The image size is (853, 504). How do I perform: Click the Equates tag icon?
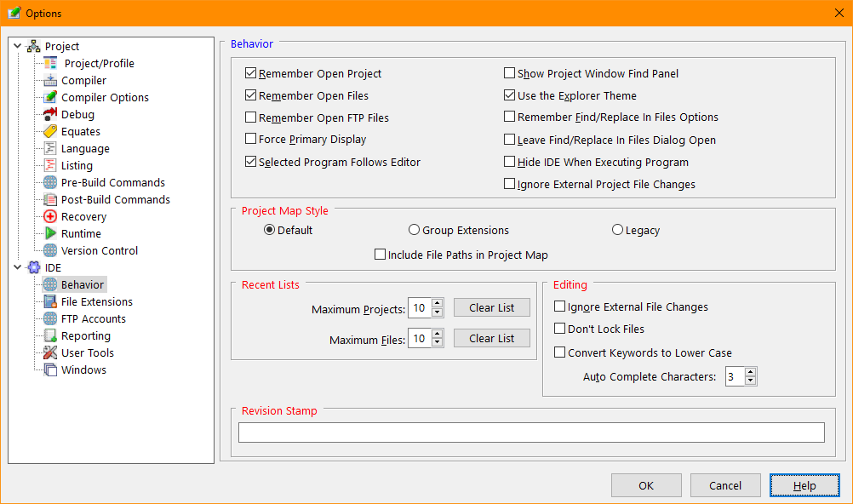50,132
